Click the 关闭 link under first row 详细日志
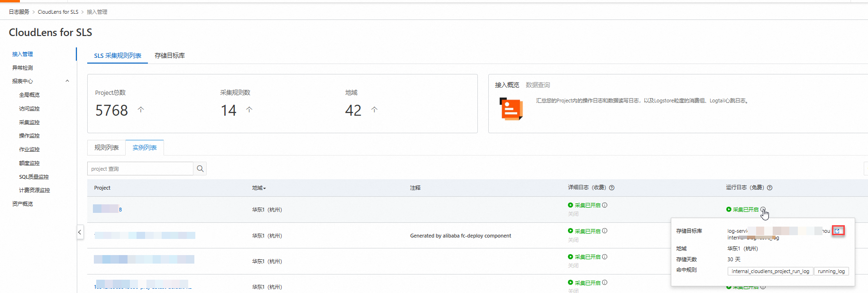This screenshot has width=868, height=293. click(x=574, y=214)
